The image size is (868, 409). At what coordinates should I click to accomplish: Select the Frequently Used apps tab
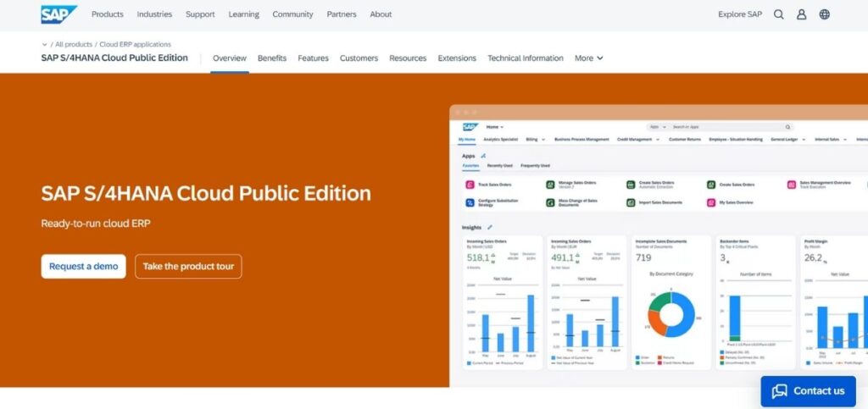535,165
